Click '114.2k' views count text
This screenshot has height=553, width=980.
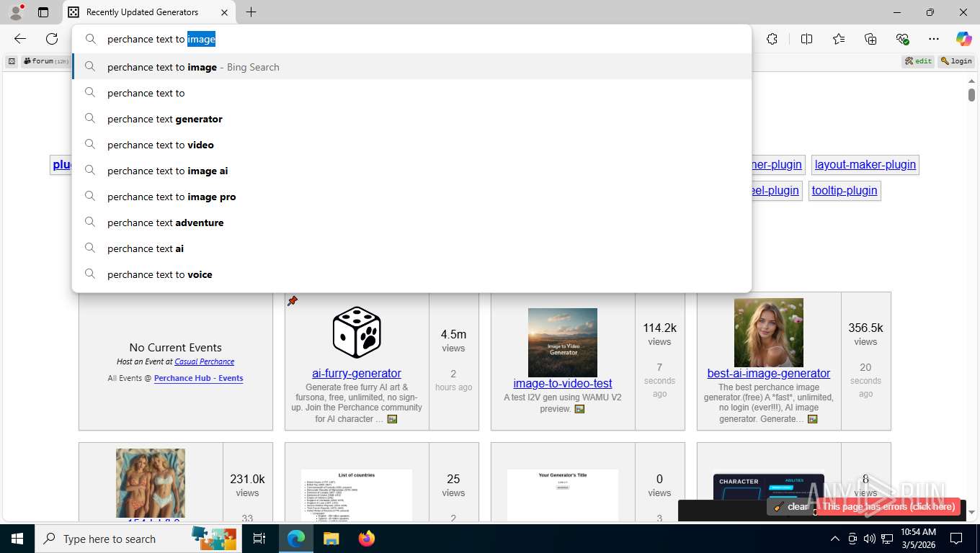659,328
